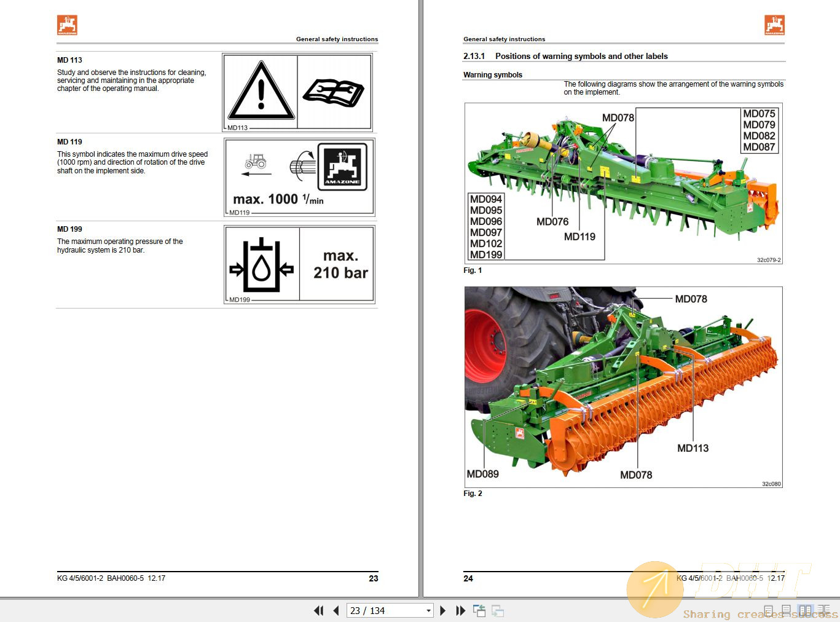The height and width of the screenshot is (622, 840).
Task: Click the Fig. 1 implement diagram
Action: (623, 183)
